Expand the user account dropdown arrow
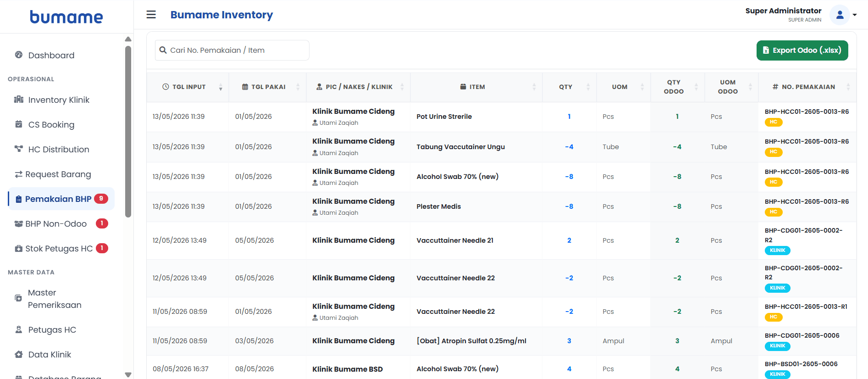868x379 pixels. point(855,15)
